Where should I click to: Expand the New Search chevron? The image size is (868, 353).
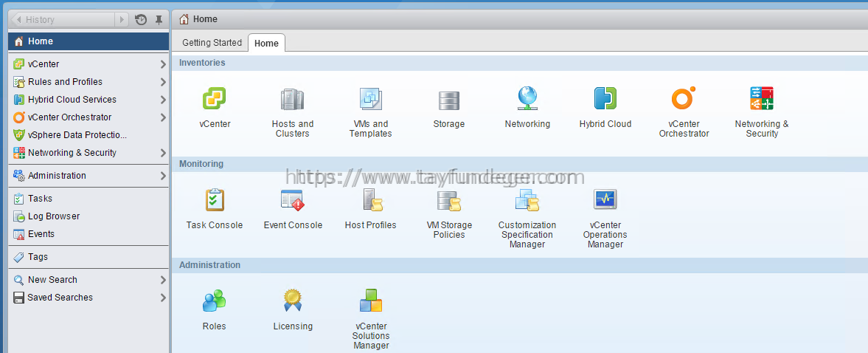pos(163,280)
